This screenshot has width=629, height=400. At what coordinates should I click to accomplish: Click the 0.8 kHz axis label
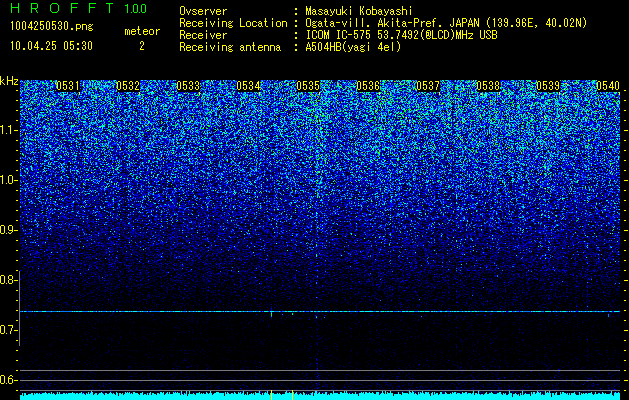pos(8,280)
